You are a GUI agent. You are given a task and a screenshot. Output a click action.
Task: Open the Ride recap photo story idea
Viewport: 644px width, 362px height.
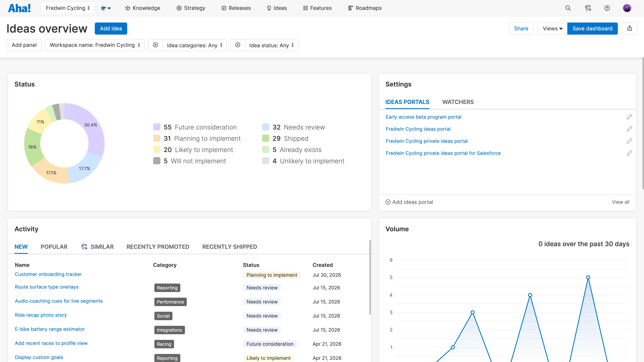[x=41, y=315]
